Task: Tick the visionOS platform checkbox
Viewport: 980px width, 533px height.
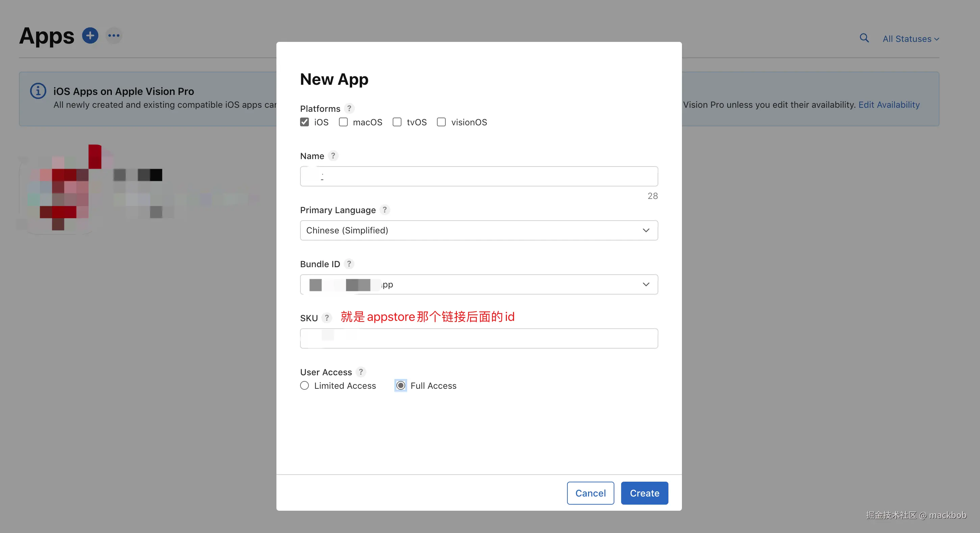Action: [x=441, y=122]
